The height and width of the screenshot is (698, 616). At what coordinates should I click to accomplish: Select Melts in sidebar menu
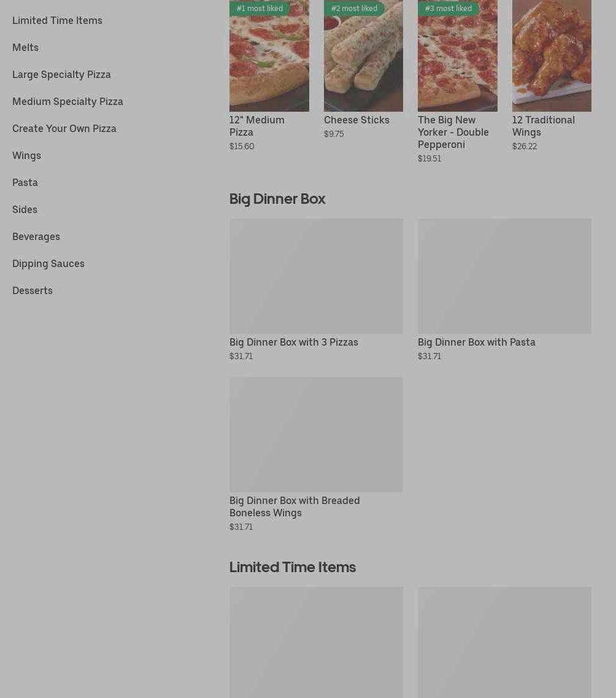[x=25, y=48]
